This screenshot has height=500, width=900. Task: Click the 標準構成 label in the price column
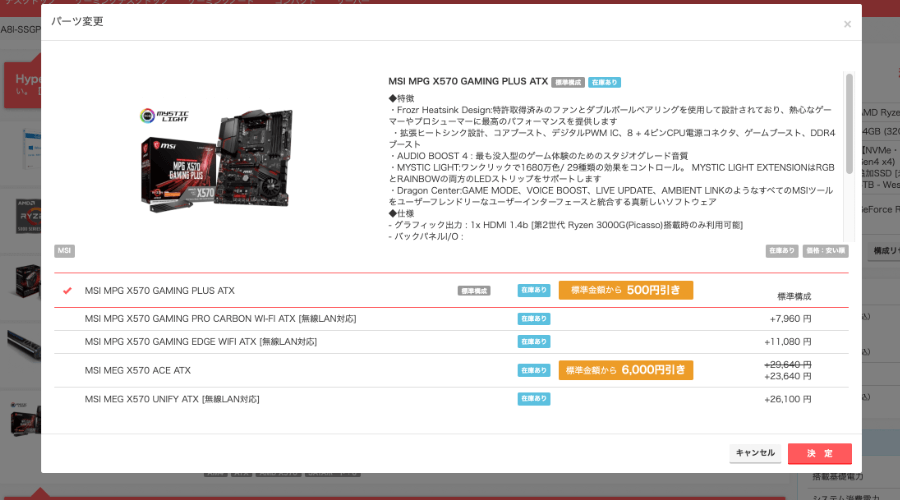(794, 297)
